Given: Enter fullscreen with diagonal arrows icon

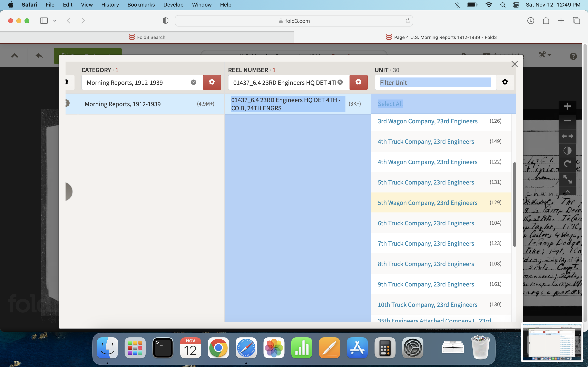Looking at the screenshot, I should (x=567, y=179).
